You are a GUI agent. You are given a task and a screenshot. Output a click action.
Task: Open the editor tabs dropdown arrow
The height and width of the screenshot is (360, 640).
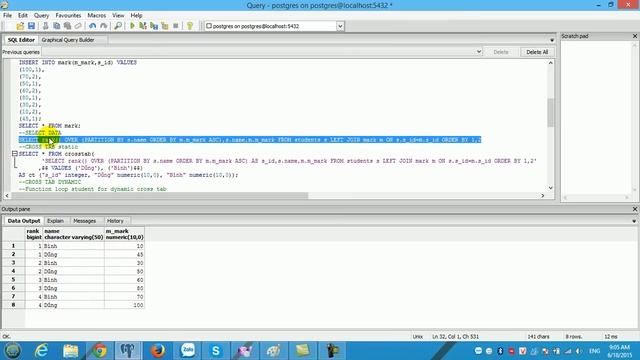(x=552, y=40)
